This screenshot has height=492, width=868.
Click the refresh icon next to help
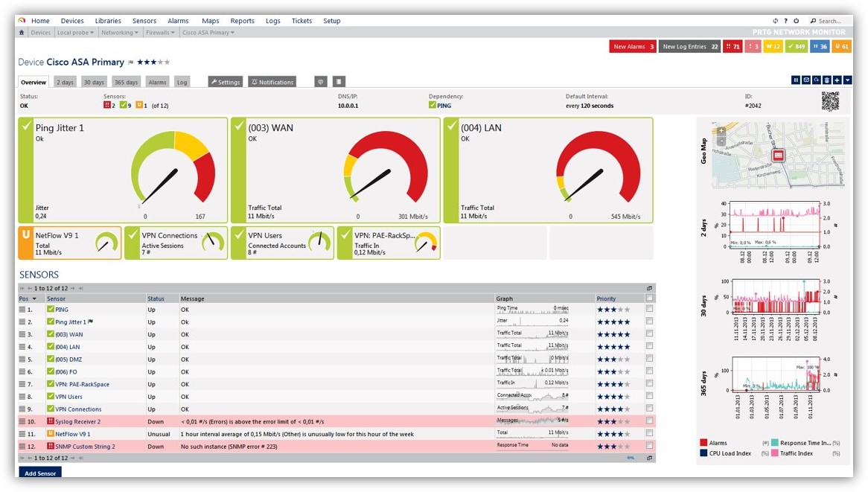point(776,21)
